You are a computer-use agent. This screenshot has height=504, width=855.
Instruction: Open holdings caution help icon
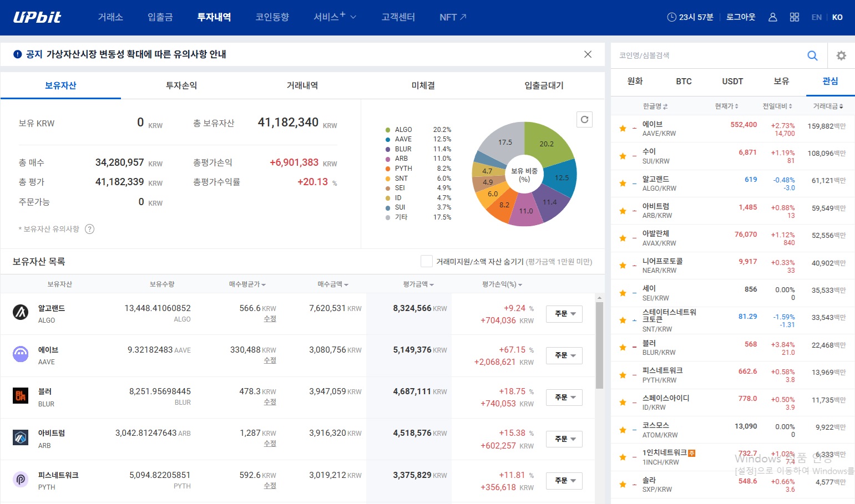pos(90,229)
